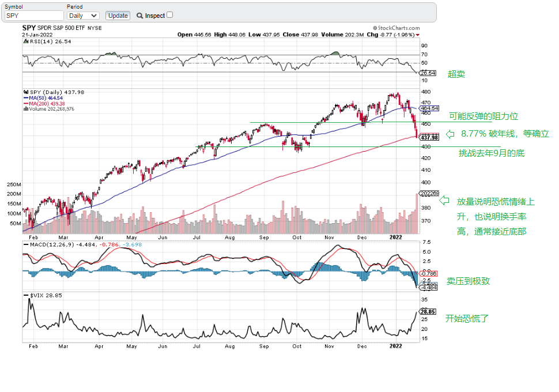559x392 pixels.
Task: Click the 26.54 RSI value tag on axis
Action: tap(428, 73)
